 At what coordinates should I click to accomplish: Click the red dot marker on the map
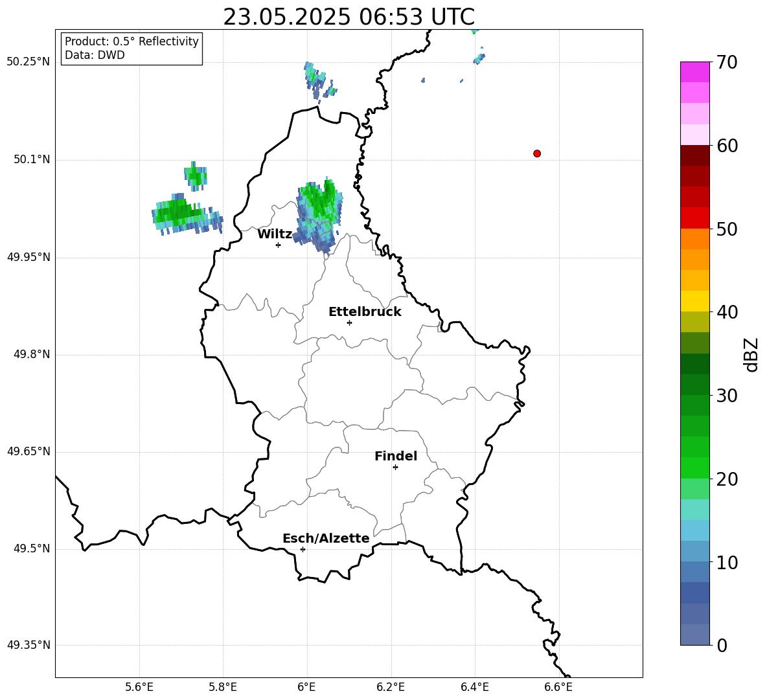click(537, 153)
